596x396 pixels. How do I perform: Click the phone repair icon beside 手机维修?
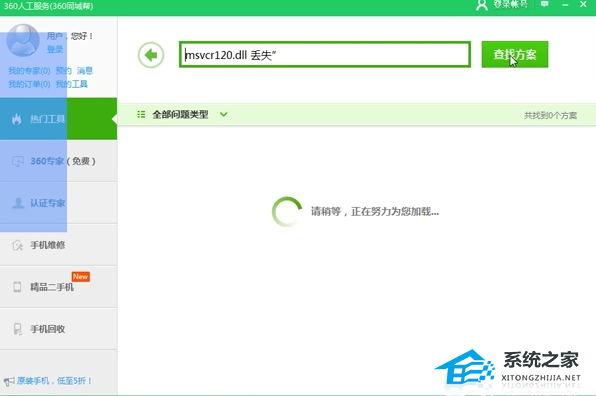coord(17,245)
